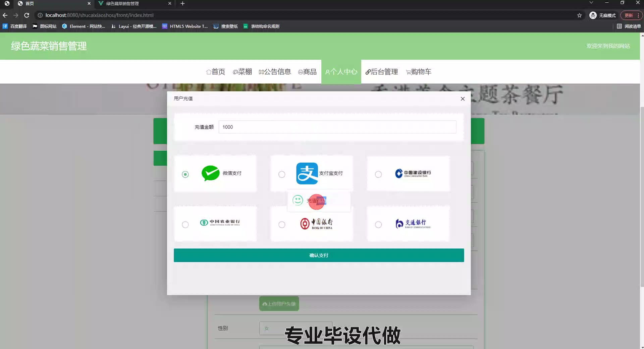Switch to the 绿色蔬菜销售管理 browser tab
Image resolution: width=644 pixels, height=349 pixels.
coord(134,4)
